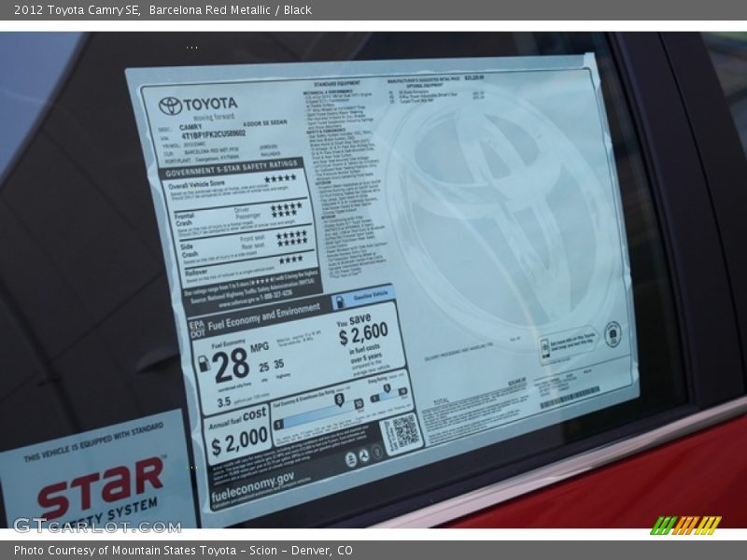Click the Overall Vehicle Score star rating
This screenshot has width=747, height=560.
[x=279, y=179]
